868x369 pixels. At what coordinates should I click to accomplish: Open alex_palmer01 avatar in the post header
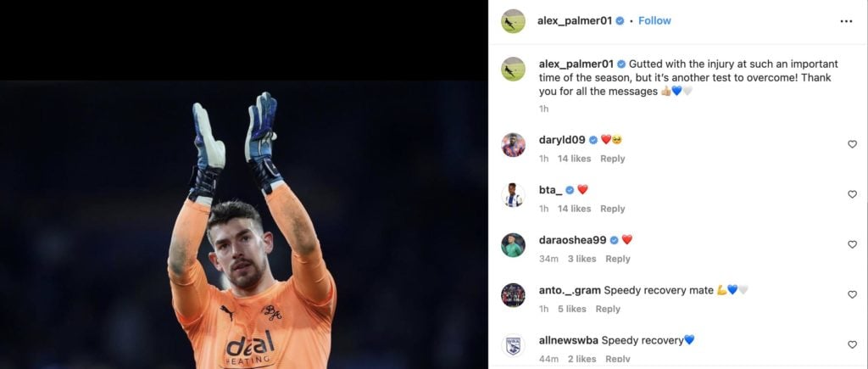point(513,21)
